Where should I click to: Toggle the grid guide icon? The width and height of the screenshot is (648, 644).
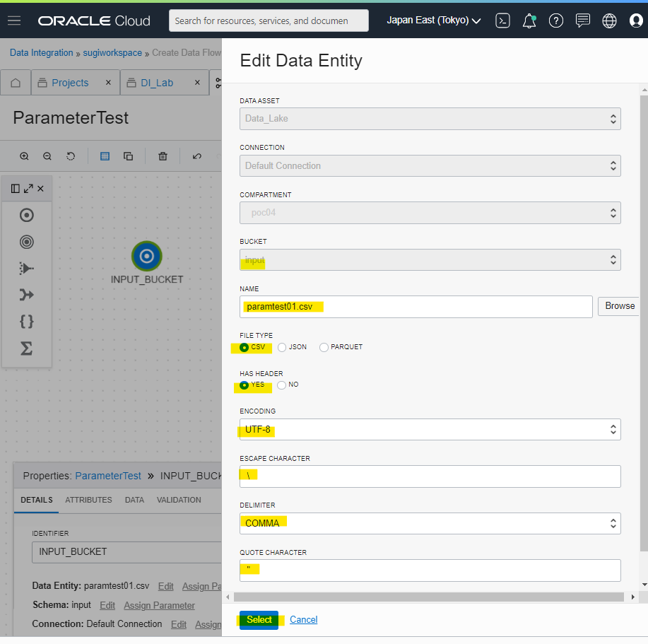click(x=105, y=156)
